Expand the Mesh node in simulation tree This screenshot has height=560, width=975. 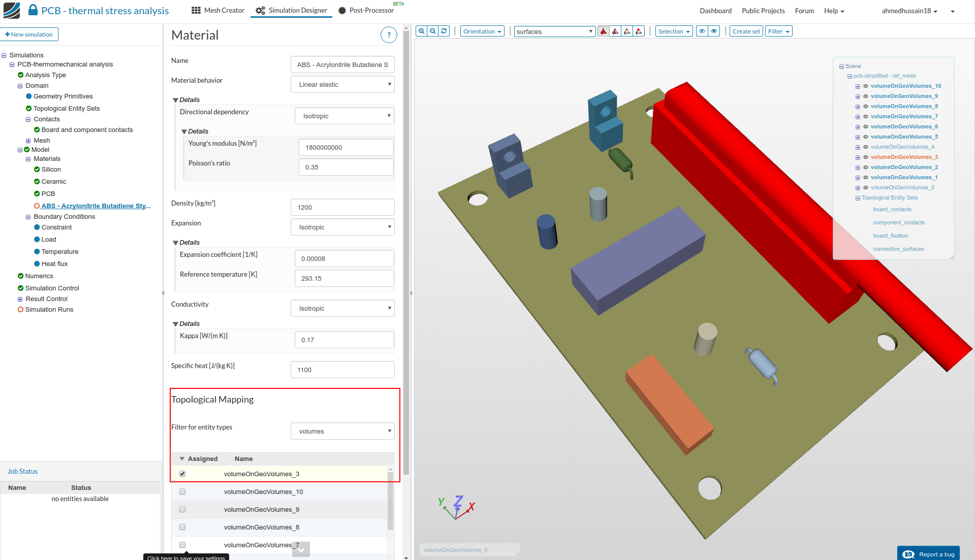[x=28, y=141]
